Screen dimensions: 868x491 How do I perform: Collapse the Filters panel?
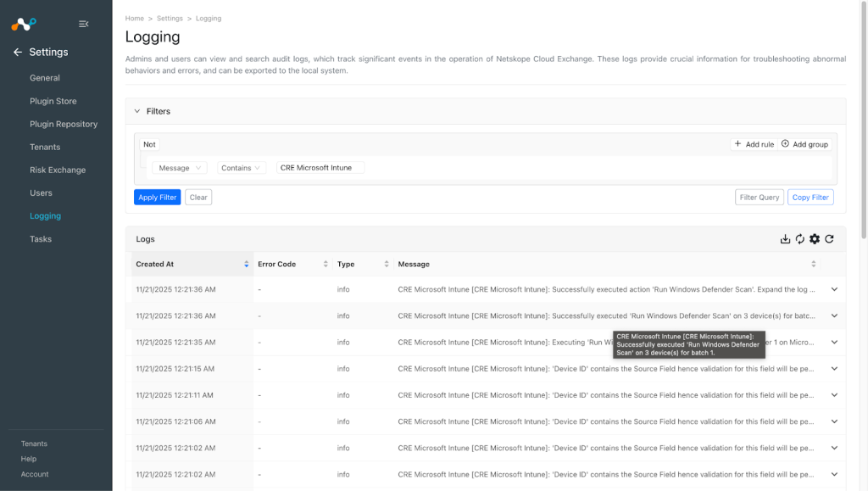[137, 111]
